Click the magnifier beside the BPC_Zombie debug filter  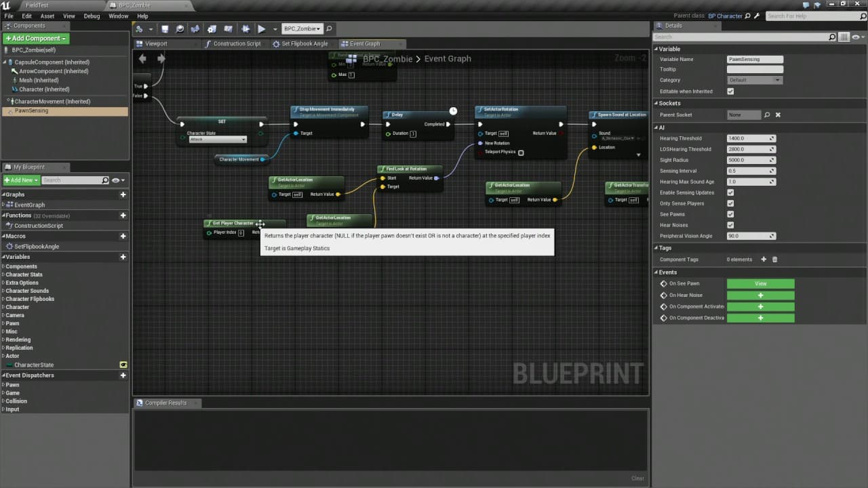[329, 29]
